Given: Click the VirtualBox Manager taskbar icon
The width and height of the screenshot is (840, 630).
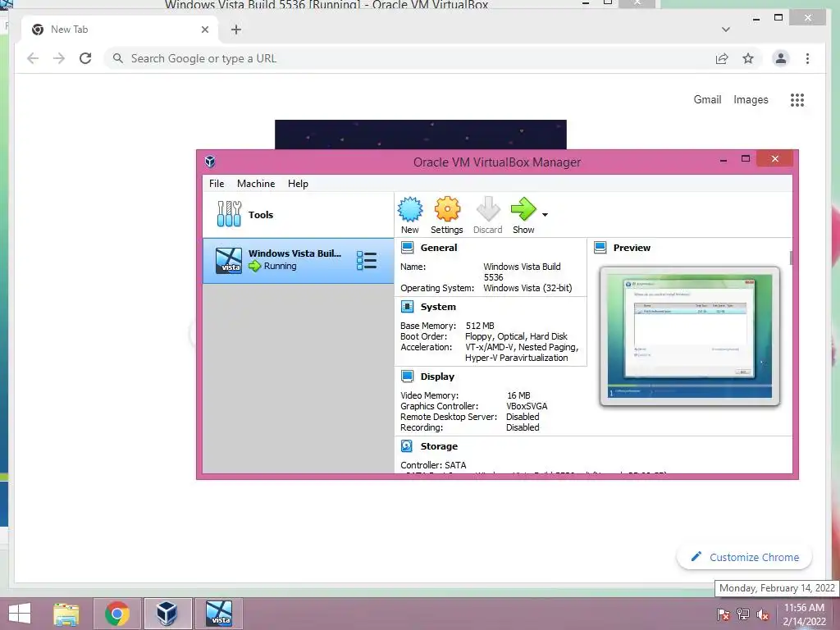Looking at the screenshot, I should click(167, 614).
